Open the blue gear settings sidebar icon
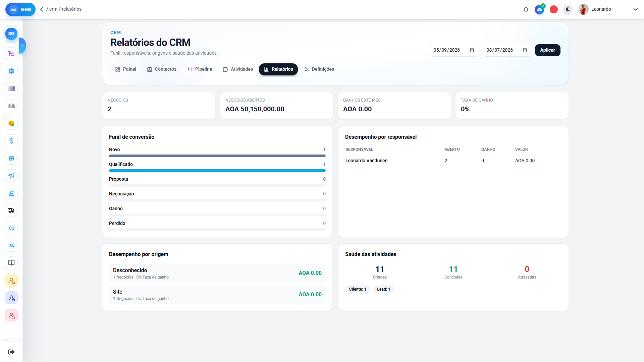The width and height of the screenshot is (644, 362). pyautogui.click(x=11, y=71)
